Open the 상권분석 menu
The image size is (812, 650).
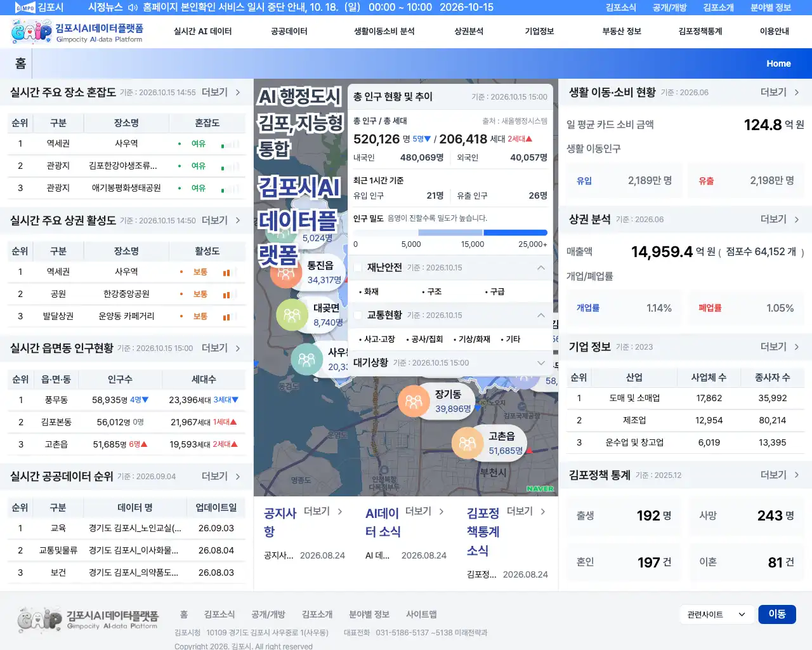[469, 32]
